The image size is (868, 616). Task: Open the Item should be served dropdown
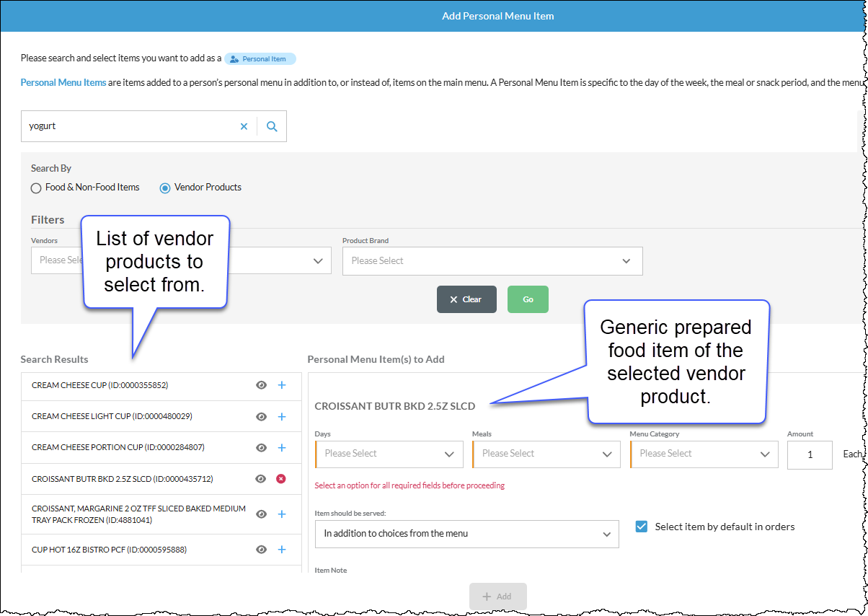click(x=467, y=534)
